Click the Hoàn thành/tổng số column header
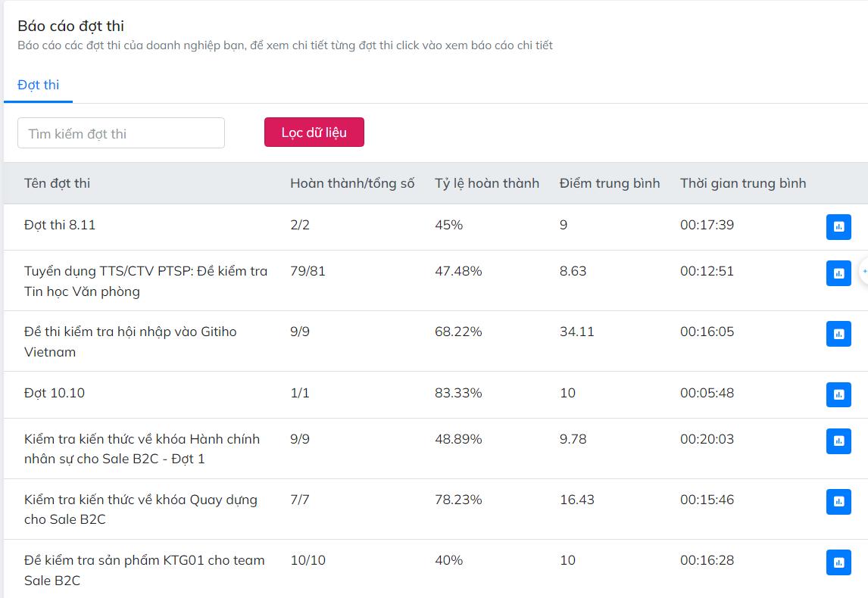 coord(351,183)
